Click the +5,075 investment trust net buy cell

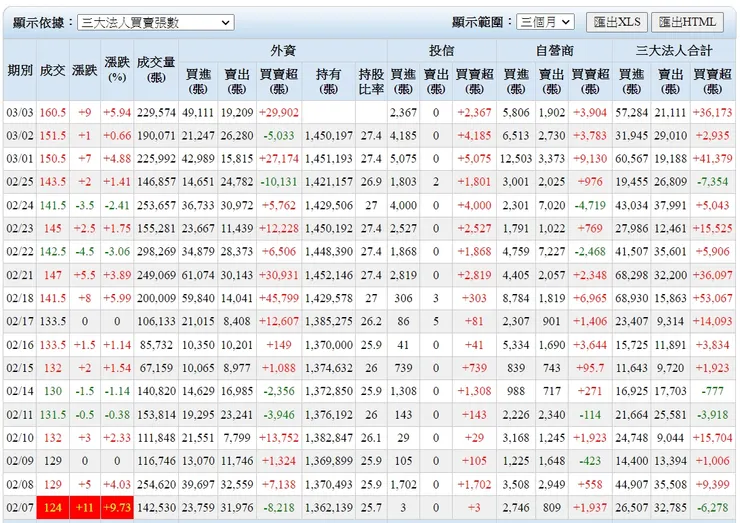point(474,159)
